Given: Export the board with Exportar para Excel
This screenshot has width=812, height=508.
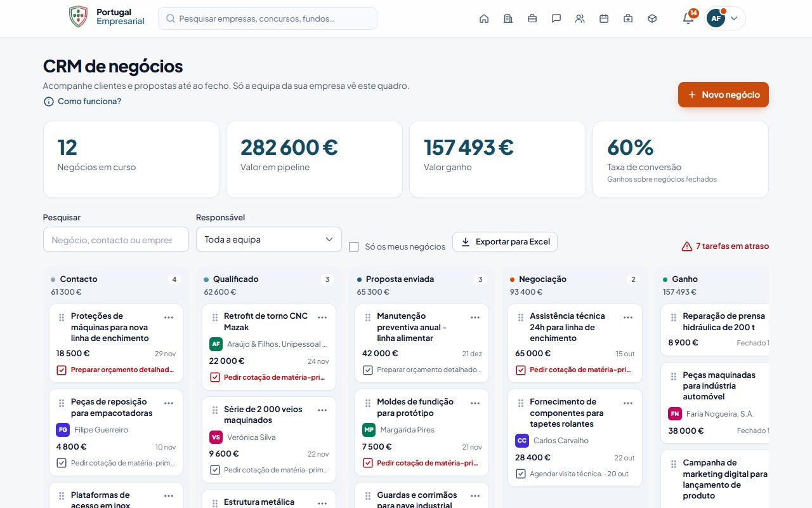Looking at the screenshot, I should click(x=505, y=242).
